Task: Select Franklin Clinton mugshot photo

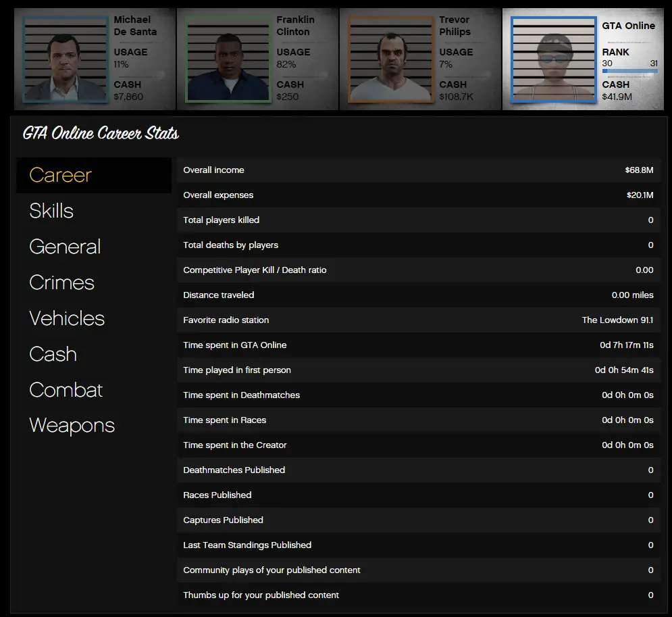Action: point(228,59)
